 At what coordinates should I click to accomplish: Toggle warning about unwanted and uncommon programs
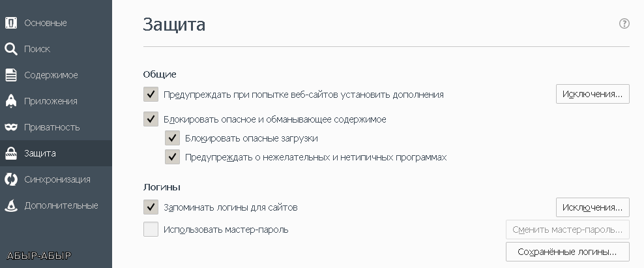173,157
